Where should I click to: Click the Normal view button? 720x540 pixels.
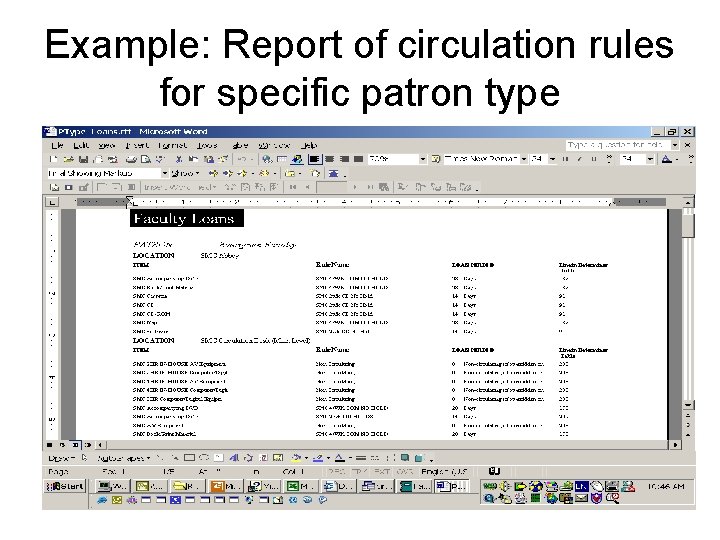click(x=50, y=444)
